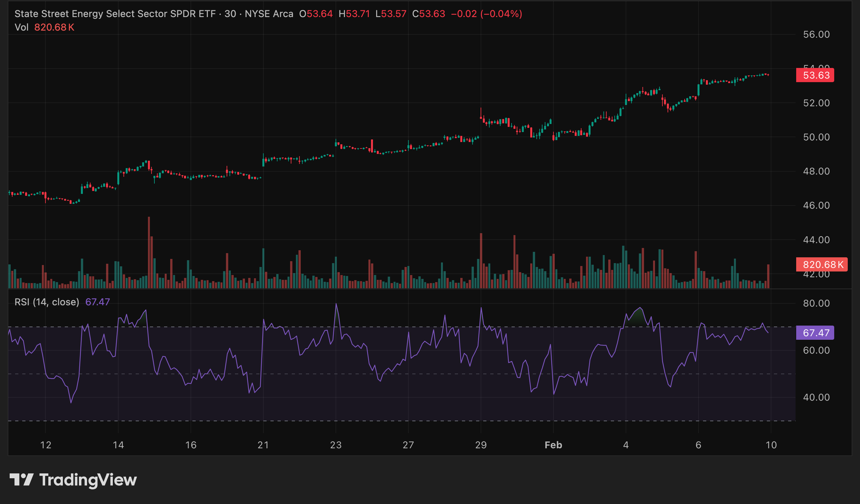Click the RSI (14, close) legend label

(x=47, y=302)
